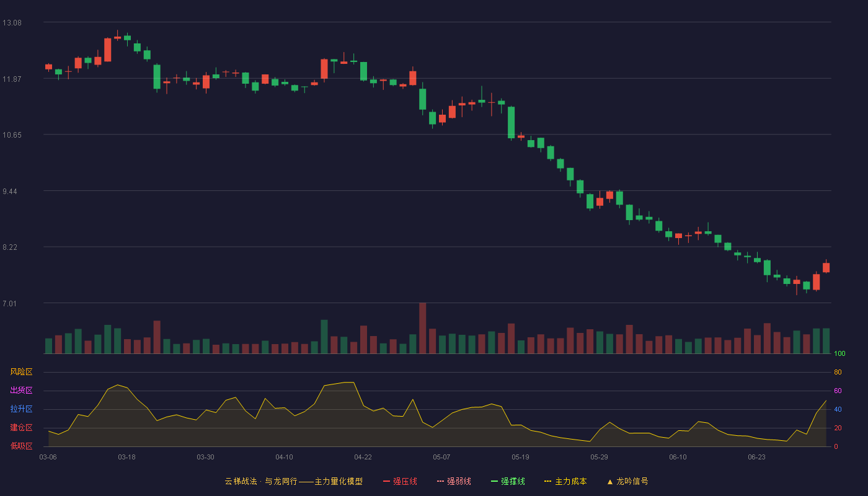Click the red 强压线 legend line marker

386,481
